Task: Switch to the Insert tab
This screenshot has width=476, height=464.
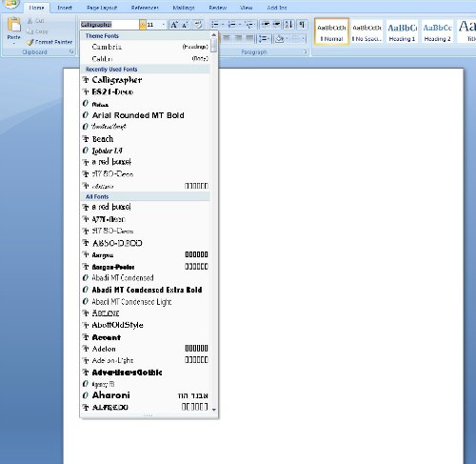Action: tap(65, 8)
